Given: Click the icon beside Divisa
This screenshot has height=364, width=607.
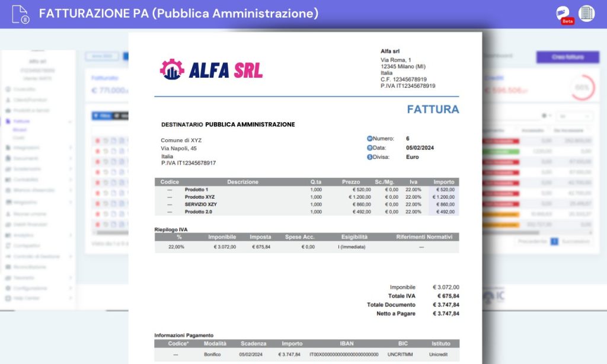Looking at the screenshot, I should 369,157.
